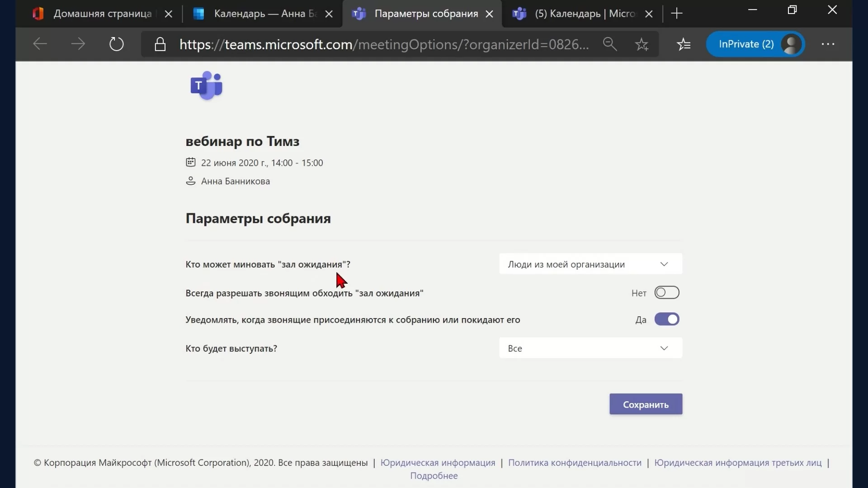The height and width of the screenshot is (488, 868).
Task: Open browser settings ellipsis menu
Action: tap(828, 44)
